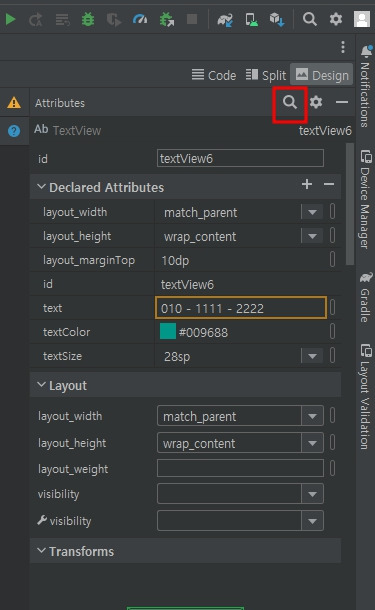Click the Stop square icon

point(192,19)
